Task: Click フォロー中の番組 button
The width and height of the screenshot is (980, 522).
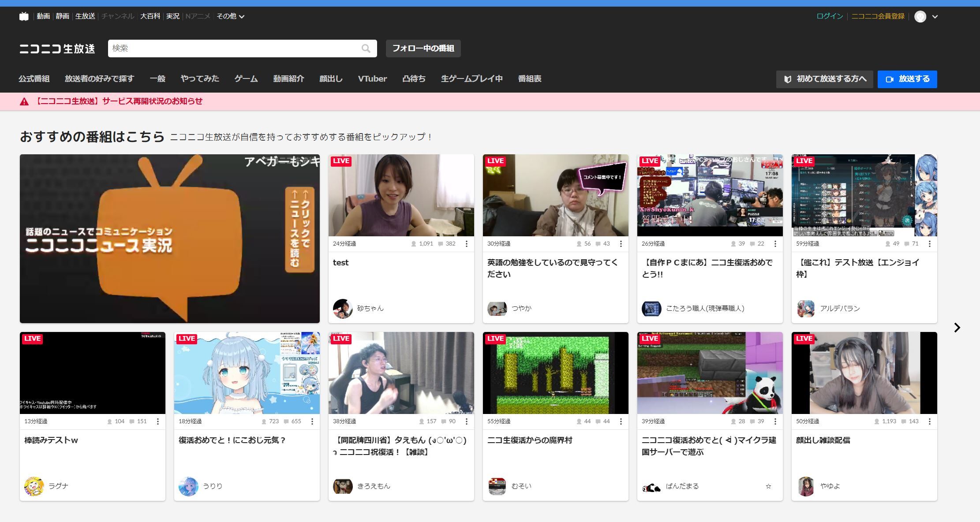Action: 423,48
